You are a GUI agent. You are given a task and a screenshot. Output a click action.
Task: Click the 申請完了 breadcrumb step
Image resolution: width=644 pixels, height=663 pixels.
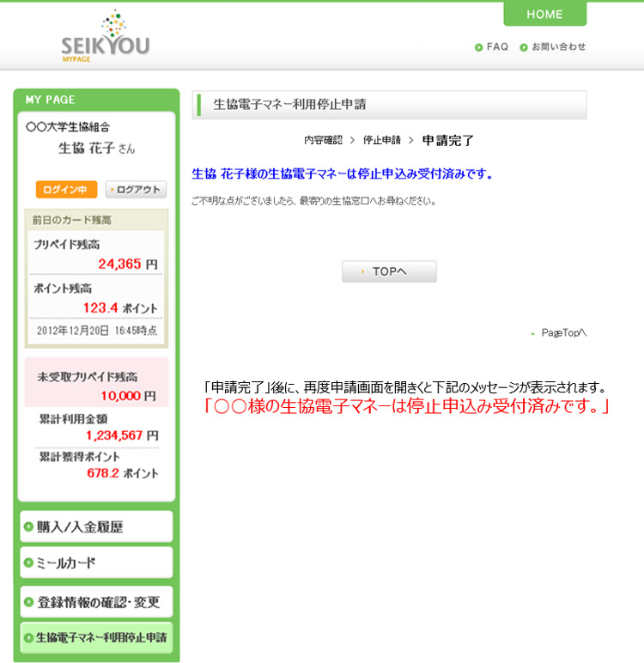(x=448, y=140)
